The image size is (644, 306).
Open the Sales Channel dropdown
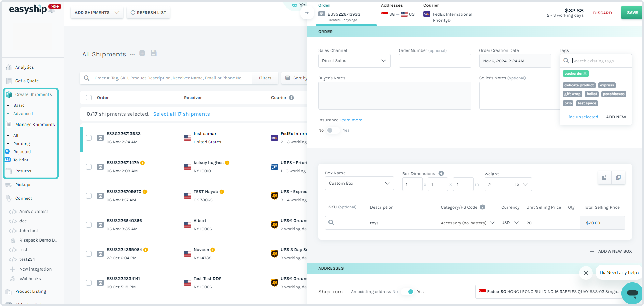pyautogui.click(x=354, y=61)
